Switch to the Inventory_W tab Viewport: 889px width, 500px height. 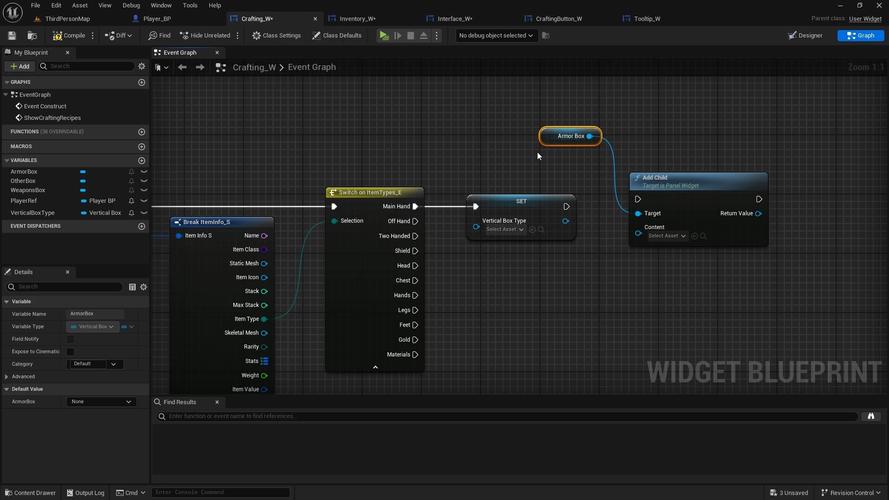[357, 19]
